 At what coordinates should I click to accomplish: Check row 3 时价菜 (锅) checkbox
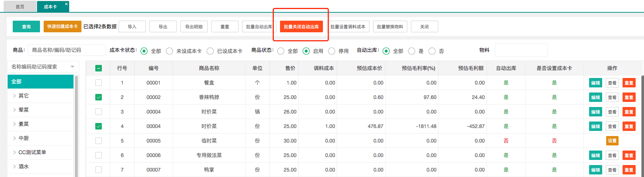tap(99, 112)
